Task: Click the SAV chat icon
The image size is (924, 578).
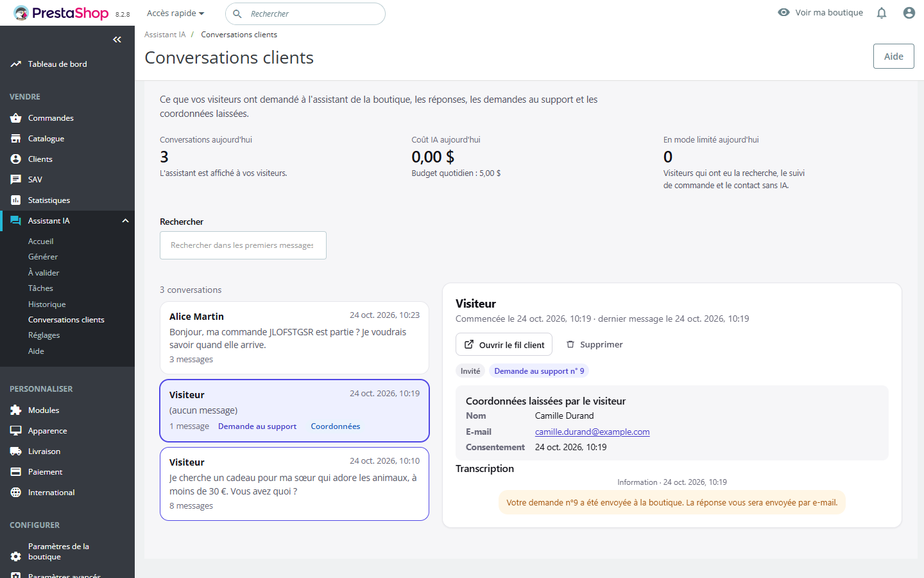Action: [16, 180]
